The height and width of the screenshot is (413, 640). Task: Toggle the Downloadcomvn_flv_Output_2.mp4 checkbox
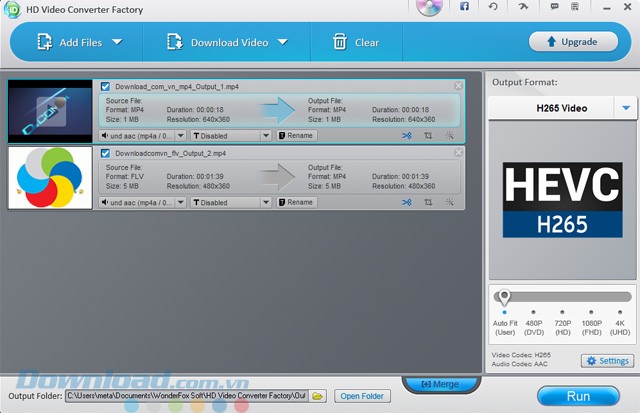pos(106,153)
